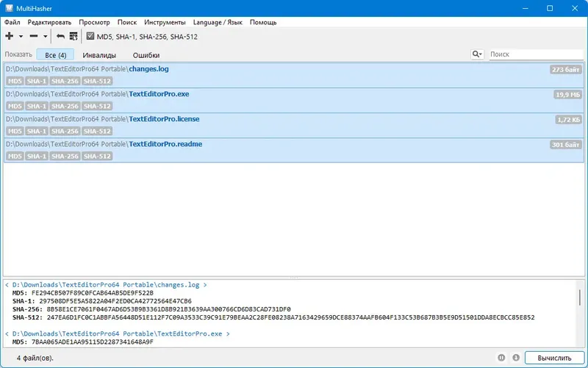This screenshot has width=588, height=368.
Task: Click the MD5 badge under TextEditorPro.readme
Action: (15, 156)
